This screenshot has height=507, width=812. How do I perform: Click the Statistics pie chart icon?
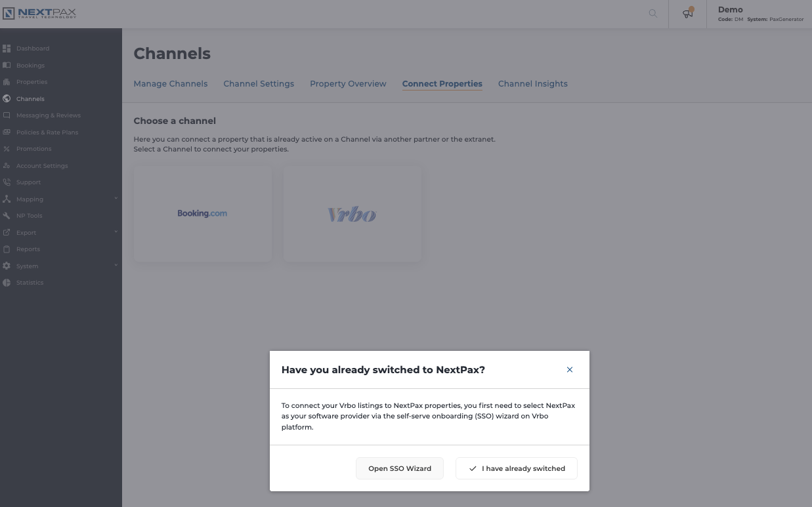7,283
